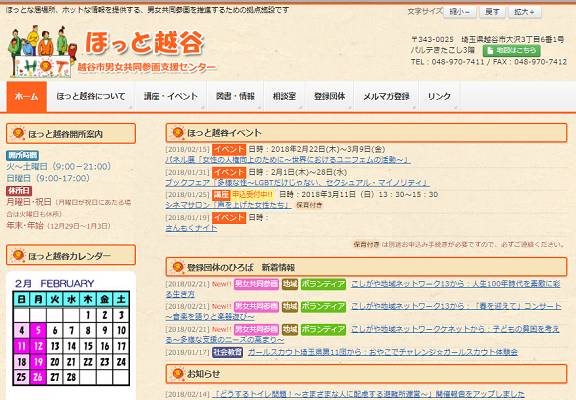The width and height of the screenshot is (576, 400).
Task: Open 講座・イベント menu
Action: click(171, 96)
